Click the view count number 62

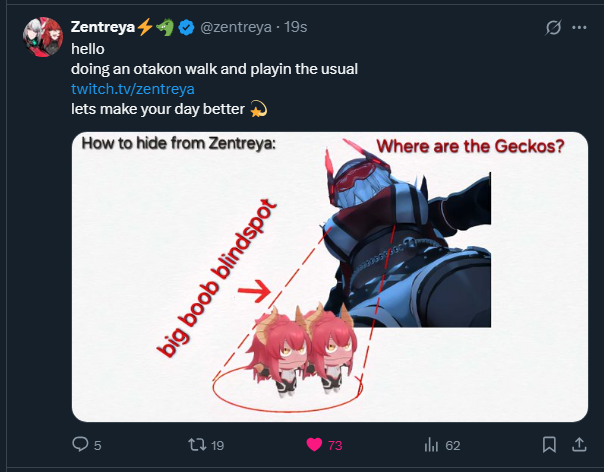452,444
